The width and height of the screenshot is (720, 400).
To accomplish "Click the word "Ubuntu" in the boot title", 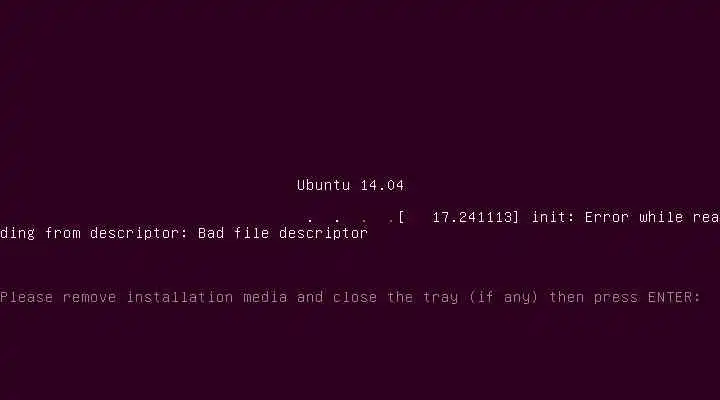I will coord(323,185).
